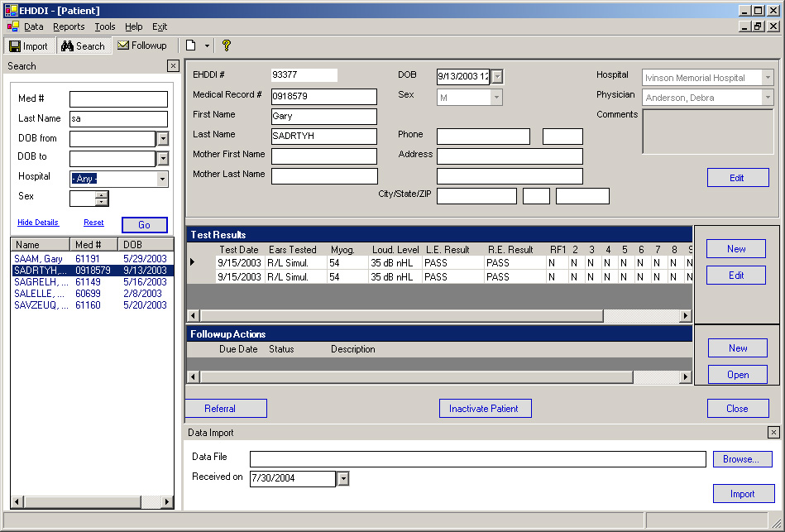Click the Hide Details link
785x532 pixels.
pyautogui.click(x=38, y=223)
